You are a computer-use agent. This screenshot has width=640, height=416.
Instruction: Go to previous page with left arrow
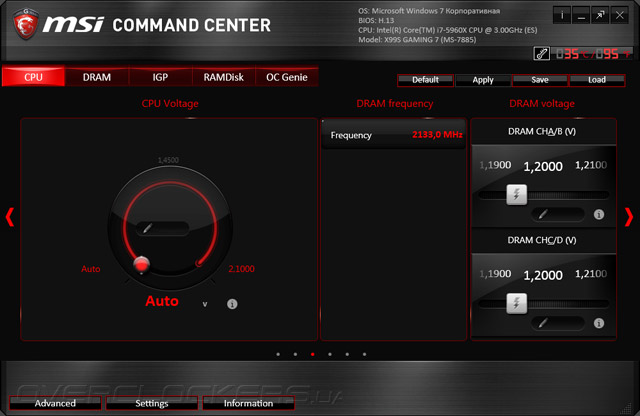click(x=10, y=217)
